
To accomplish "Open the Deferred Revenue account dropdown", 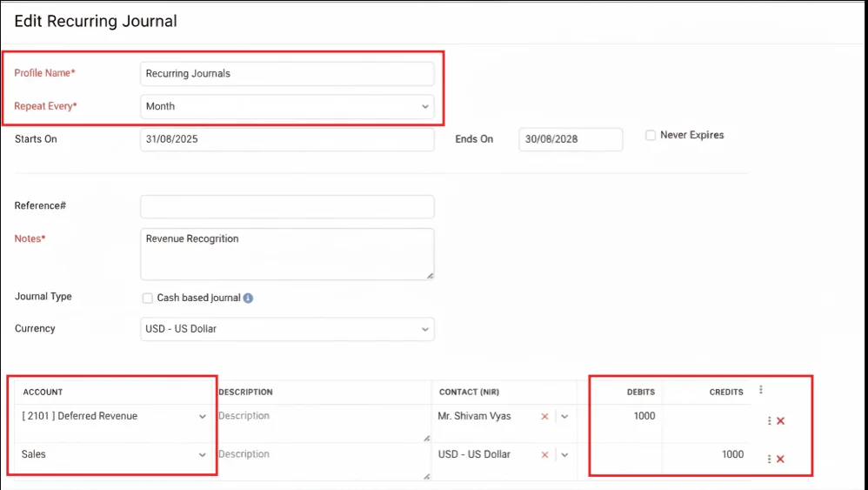I will tap(114, 417).
